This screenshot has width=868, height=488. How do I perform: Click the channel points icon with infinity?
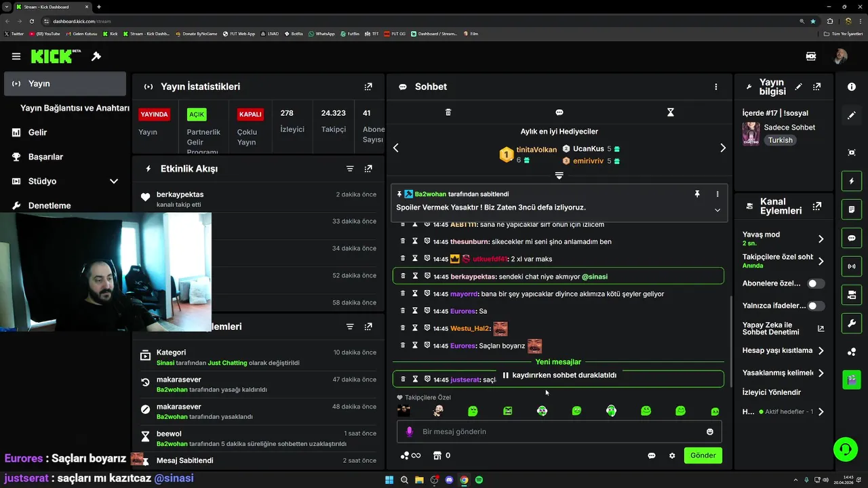click(411, 455)
